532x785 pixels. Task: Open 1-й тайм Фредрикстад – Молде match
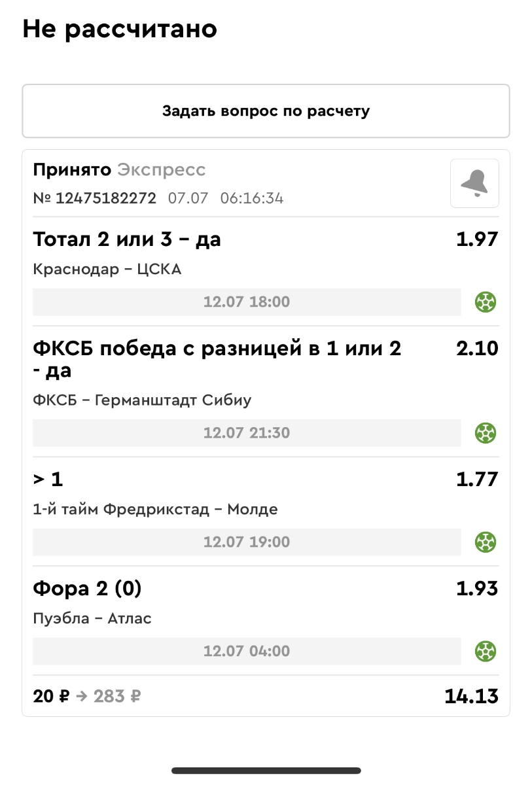[155, 510]
